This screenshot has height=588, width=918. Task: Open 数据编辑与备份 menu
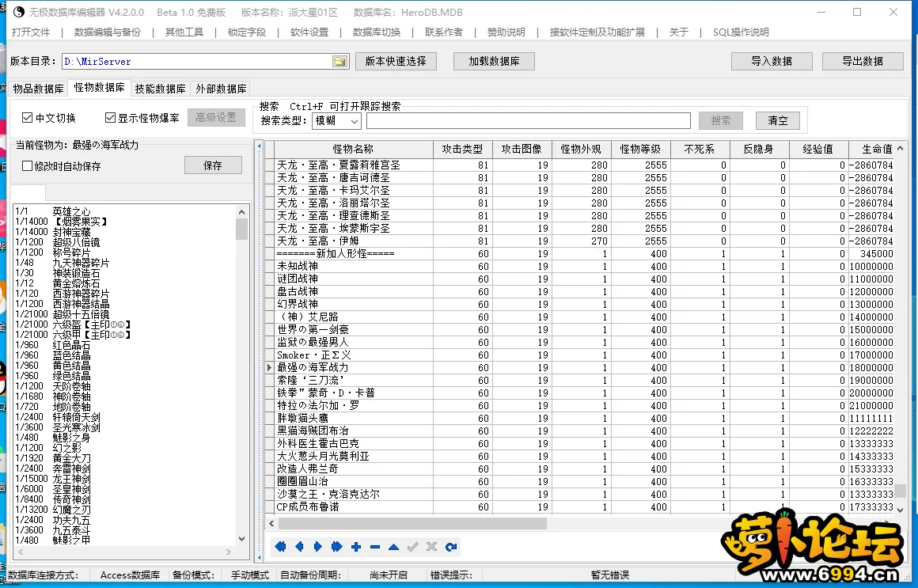(108, 32)
